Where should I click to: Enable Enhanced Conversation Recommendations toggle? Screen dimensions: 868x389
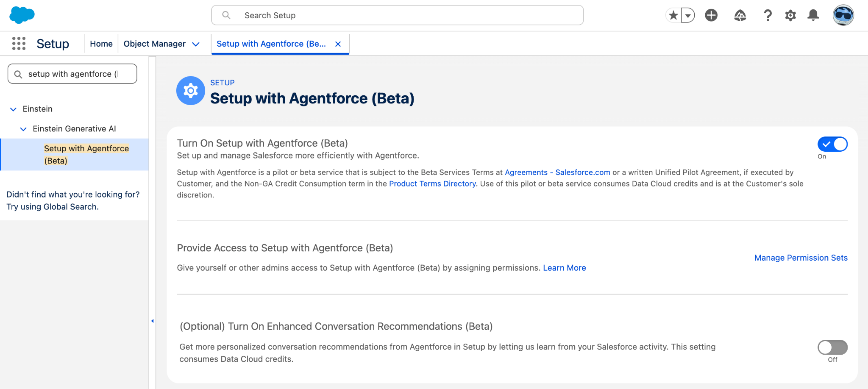click(x=832, y=347)
